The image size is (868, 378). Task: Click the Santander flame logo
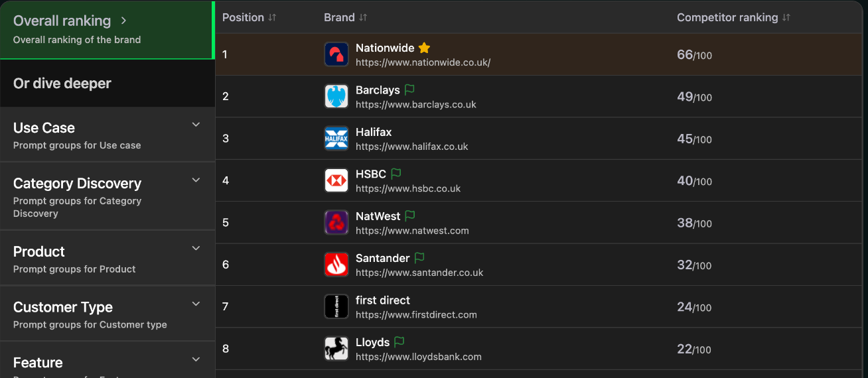tap(336, 265)
